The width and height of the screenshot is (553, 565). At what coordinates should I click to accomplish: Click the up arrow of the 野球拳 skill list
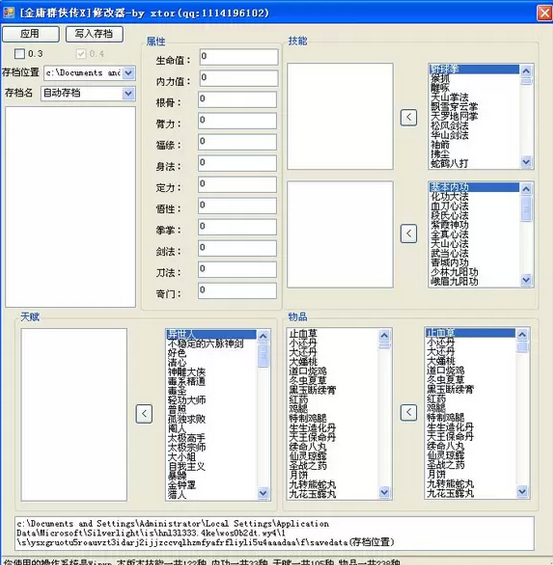[x=526, y=71]
